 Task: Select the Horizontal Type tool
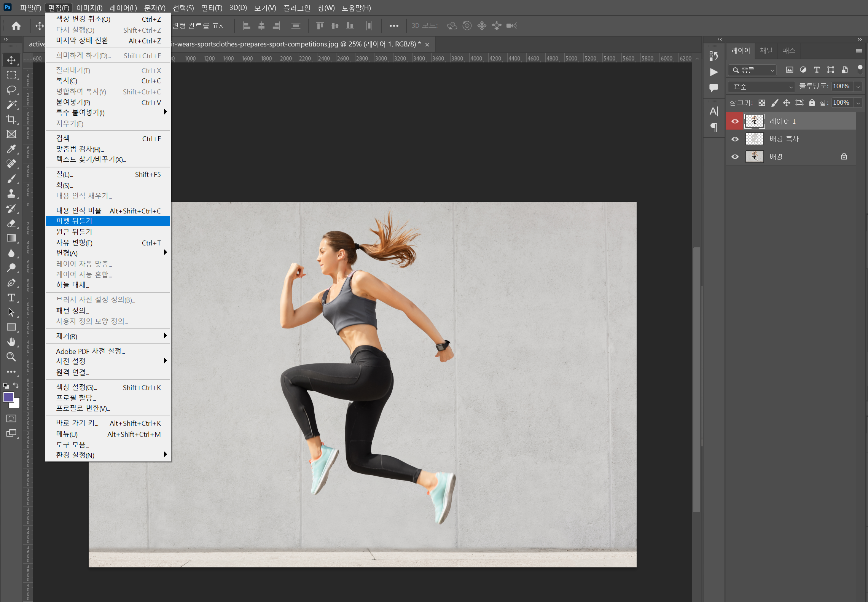click(x=11, y=298)
